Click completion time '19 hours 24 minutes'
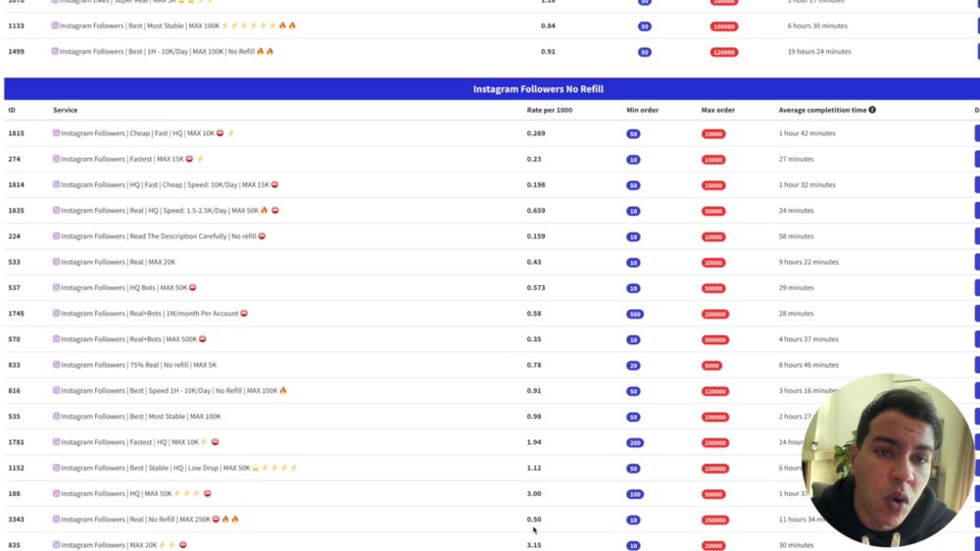 (x=818, y=51)
